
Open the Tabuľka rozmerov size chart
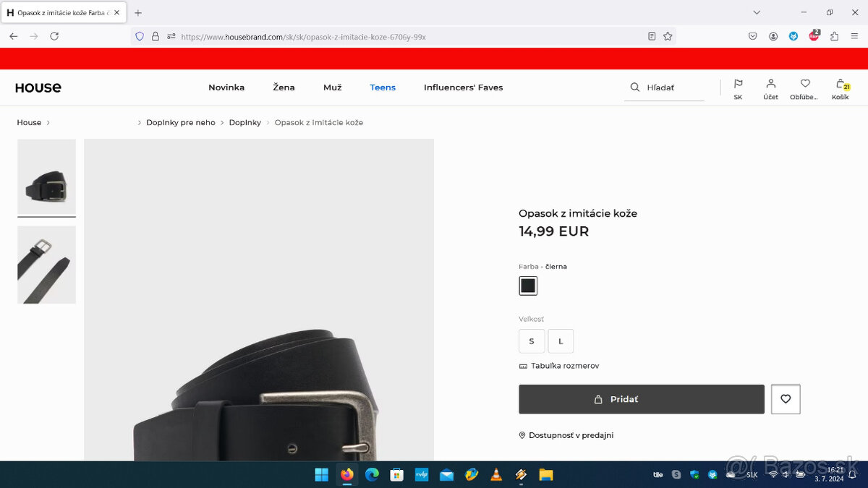click(564, 366)
